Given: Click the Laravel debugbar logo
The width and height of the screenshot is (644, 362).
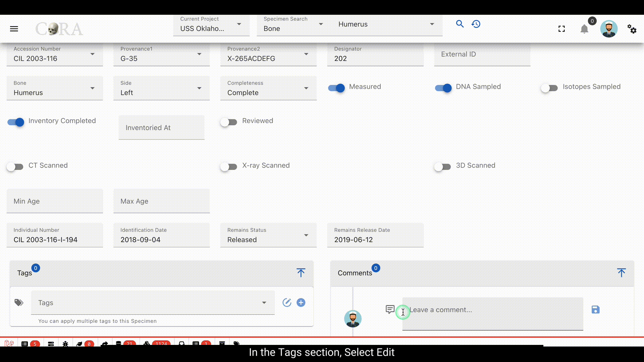Looking at the screenshot, I should coord(9,344).
